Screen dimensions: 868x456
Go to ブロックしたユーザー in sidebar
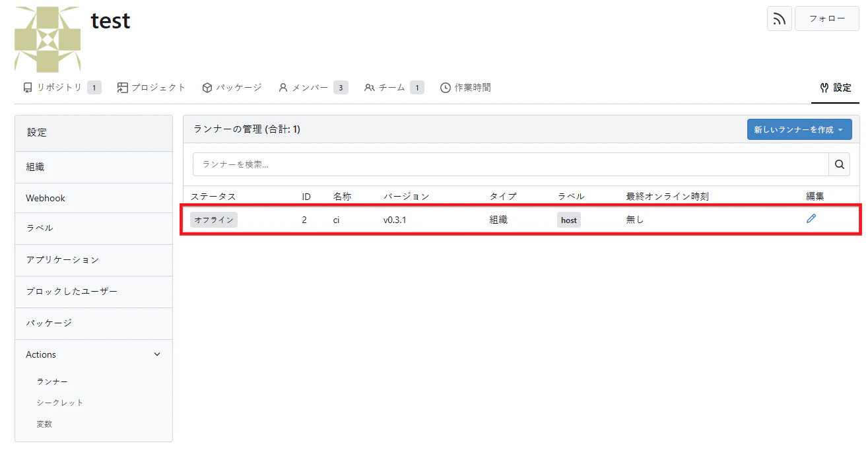pyautogui.click(x=94, y=292)
